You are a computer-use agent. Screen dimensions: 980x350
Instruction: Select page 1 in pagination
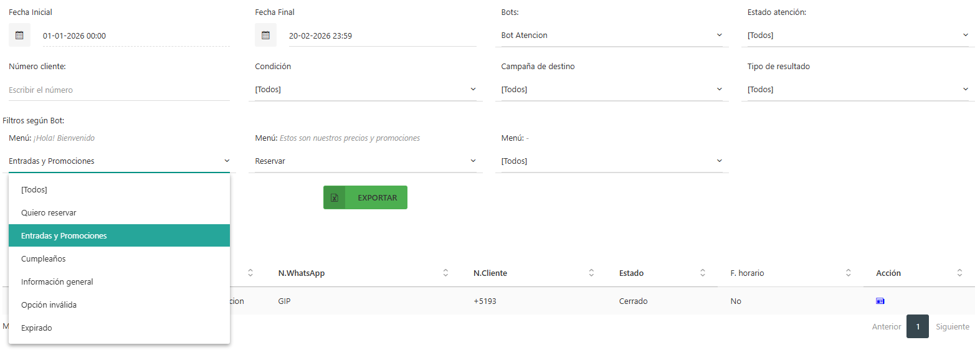(918, 326)
